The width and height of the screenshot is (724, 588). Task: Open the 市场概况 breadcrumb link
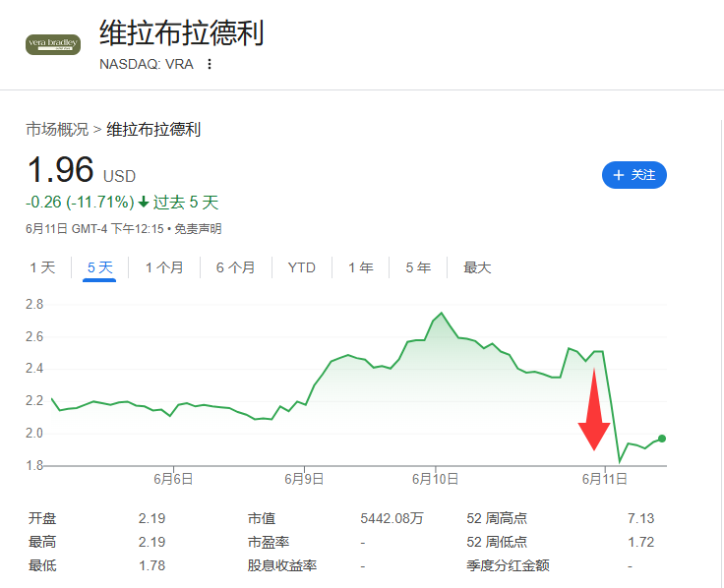tap(57, 129)
